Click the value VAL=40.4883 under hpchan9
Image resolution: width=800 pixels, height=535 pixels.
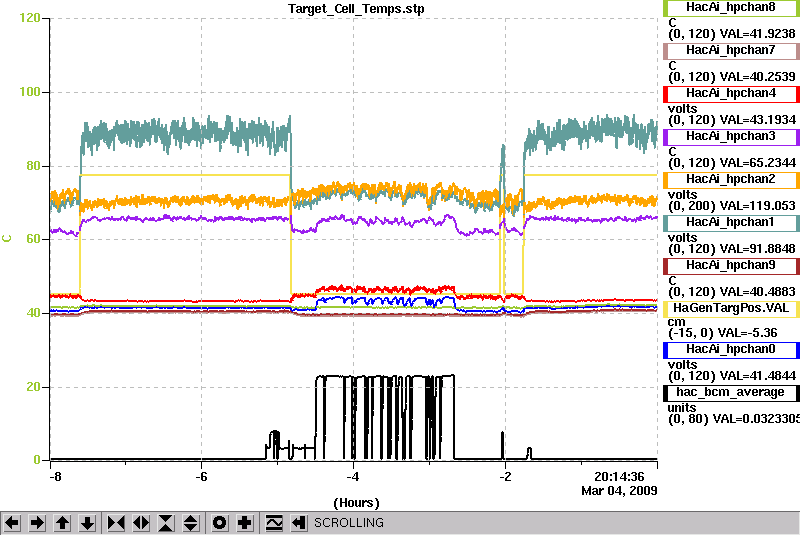[x=757, y=292]
